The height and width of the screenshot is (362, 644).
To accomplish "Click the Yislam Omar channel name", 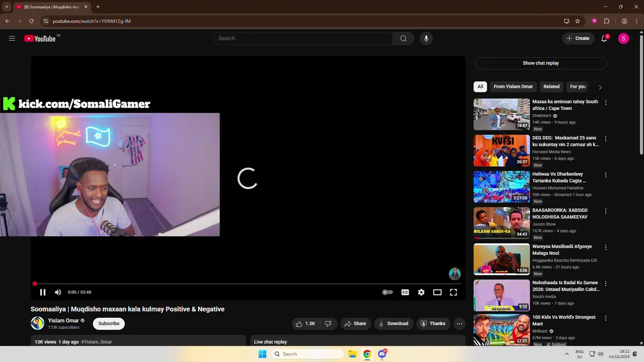I will [x=63, y=321].
